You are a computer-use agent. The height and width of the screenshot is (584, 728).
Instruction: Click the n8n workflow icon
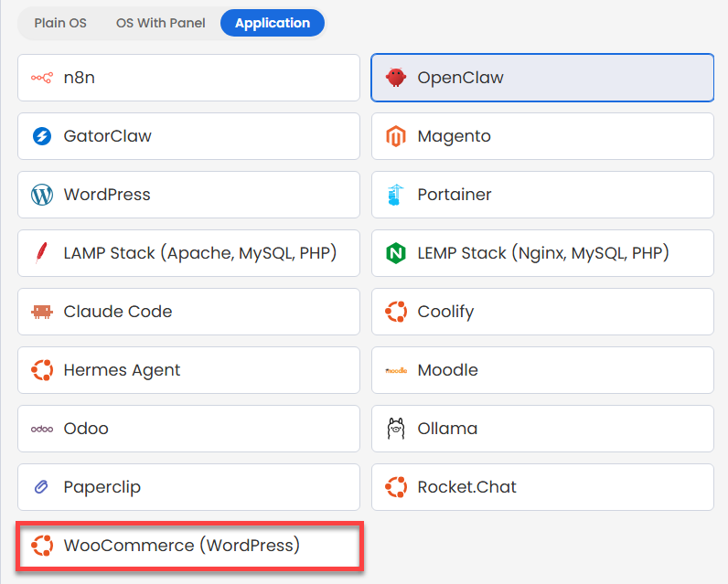point(42,78)
